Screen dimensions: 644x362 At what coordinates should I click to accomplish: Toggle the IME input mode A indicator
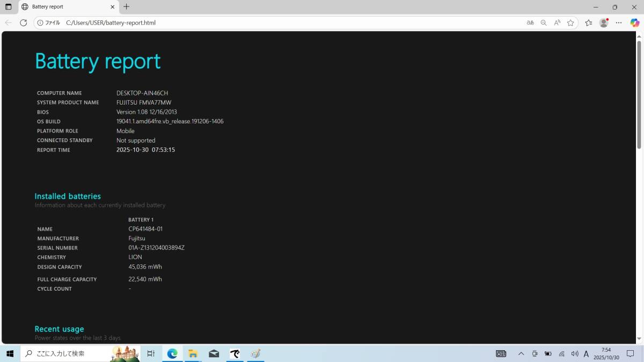pos(586,353)
